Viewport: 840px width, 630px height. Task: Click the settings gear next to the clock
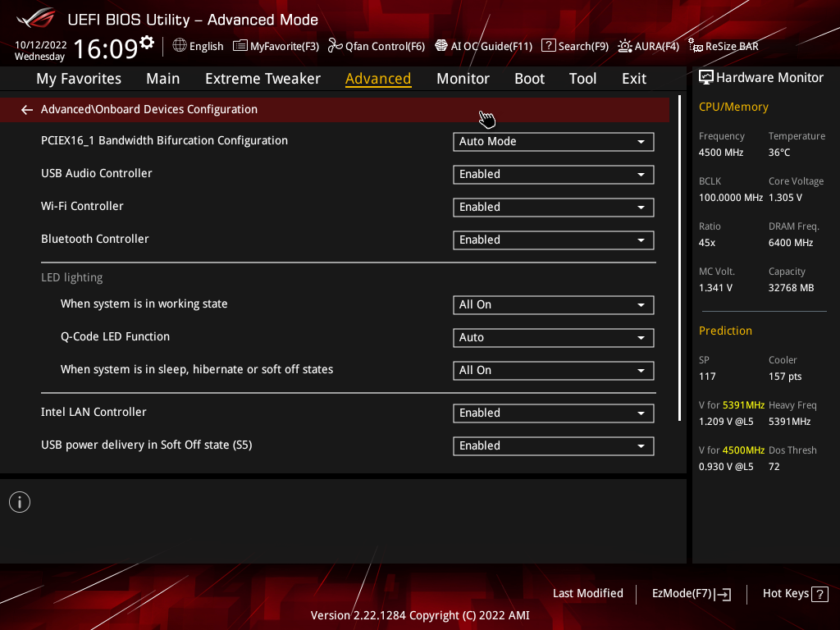[x=147, y=43]
